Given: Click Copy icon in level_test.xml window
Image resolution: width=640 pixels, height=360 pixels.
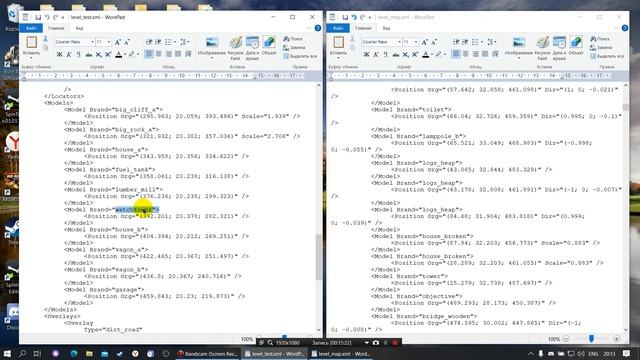Looking at the screenshot, I should (45, 48).
